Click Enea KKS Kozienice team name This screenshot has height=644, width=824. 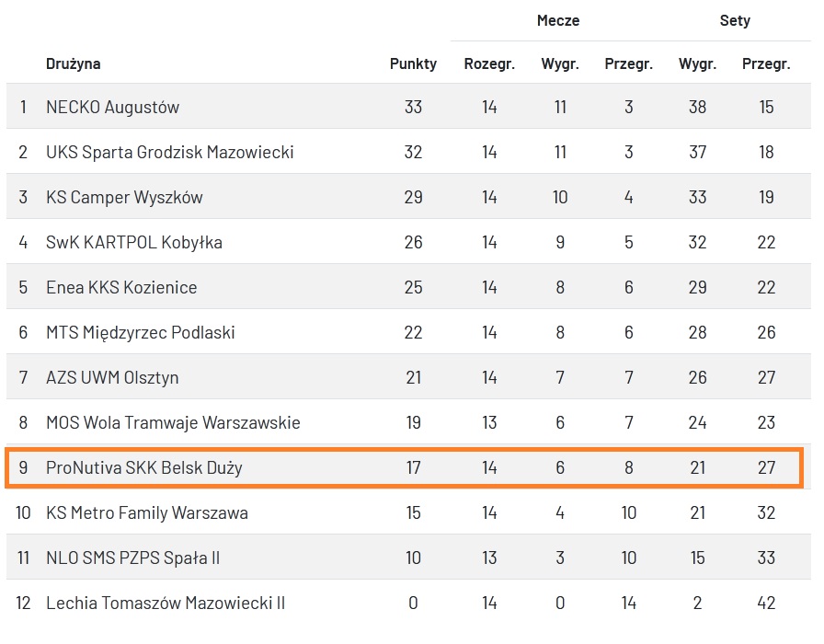point(121,287)
